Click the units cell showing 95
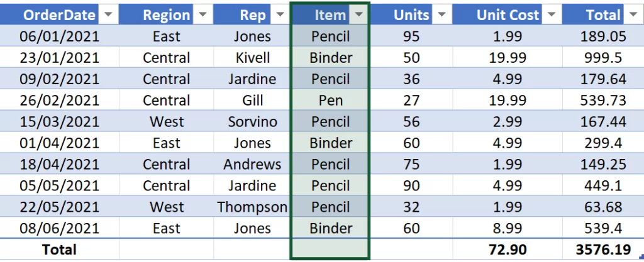This screenshot has width=644, height=262. (x=411, y=36)
